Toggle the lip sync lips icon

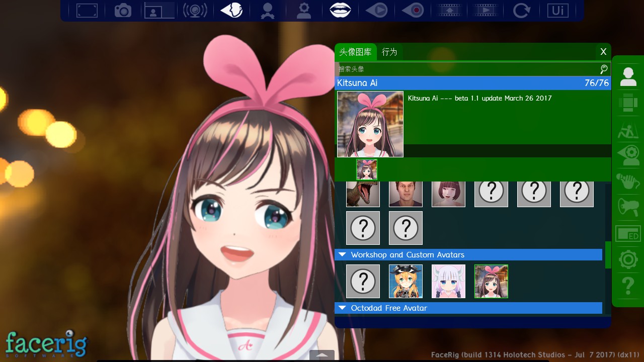[340, 10]
